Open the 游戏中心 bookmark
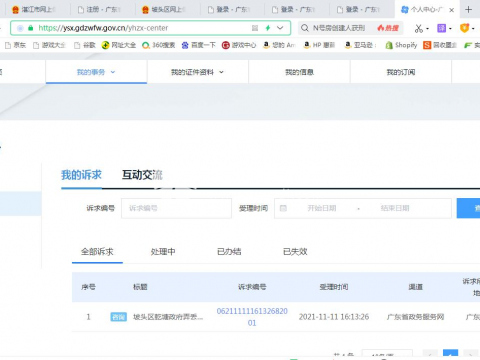The image size is (480, 360). (239, 45)
